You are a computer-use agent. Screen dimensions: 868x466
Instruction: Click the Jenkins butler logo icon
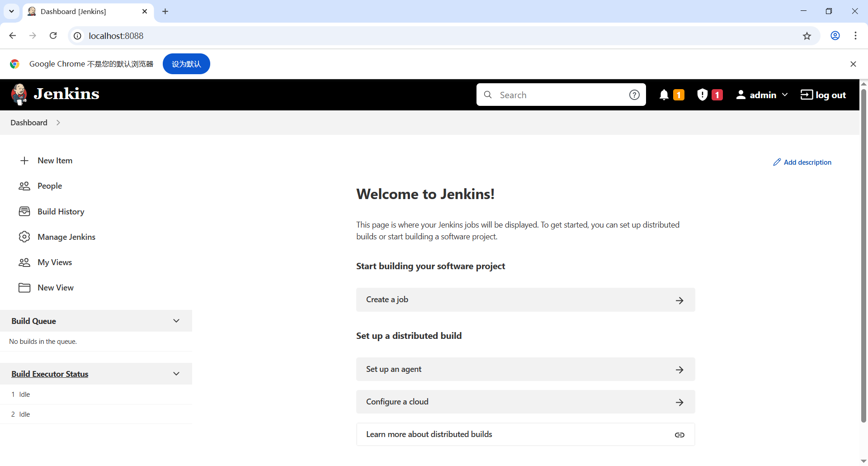click(x=19, y=94)
